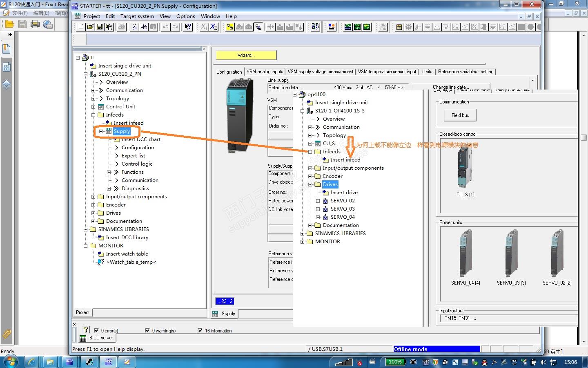Select Insert DCC library tree item
This screenshot has height=368, width=588.
click(127, 238)
